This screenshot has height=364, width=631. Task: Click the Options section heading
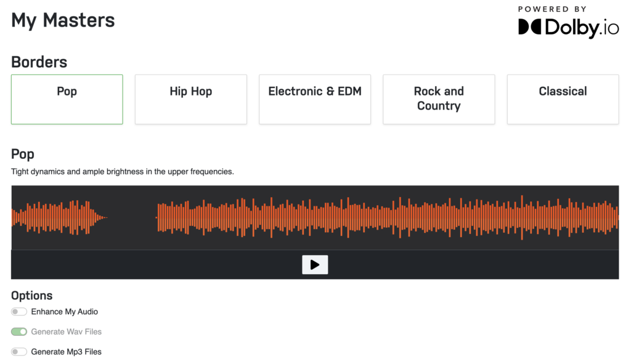click(32, 296)
